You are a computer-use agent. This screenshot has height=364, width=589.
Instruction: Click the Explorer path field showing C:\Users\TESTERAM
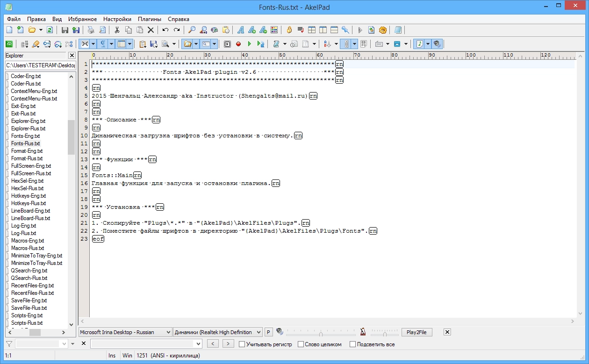pyautogui.click(x=41, y=65)
